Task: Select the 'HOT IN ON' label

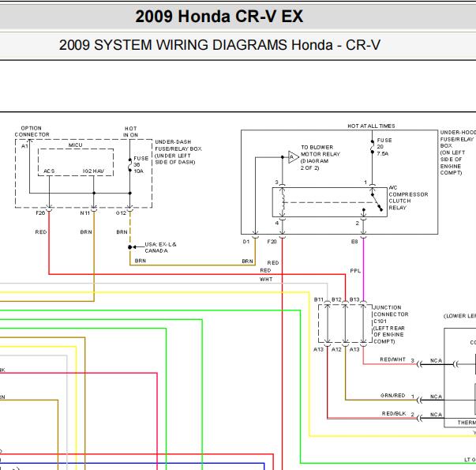Action: [130, 132]
